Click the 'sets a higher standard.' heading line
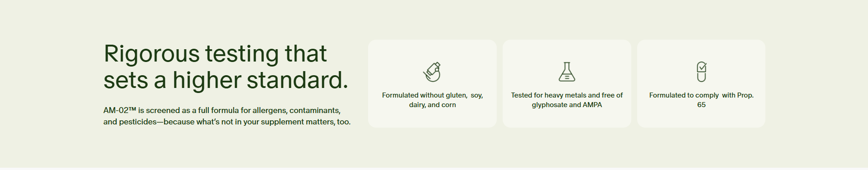The image size is (868, 170). (x=226, y=80)
